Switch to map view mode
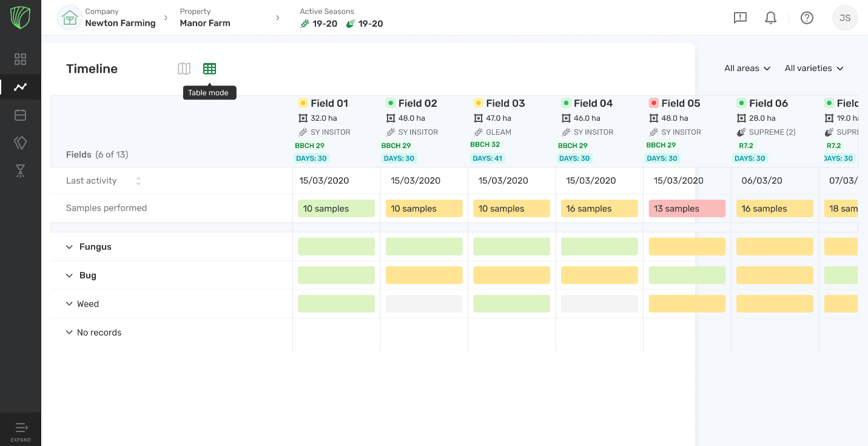 pyautogui.click(x=184, y=69)
